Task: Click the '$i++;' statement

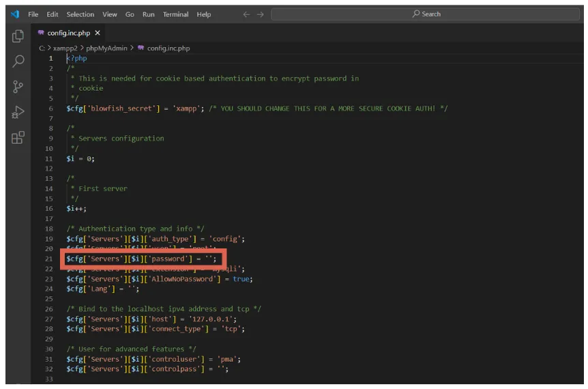Action: click(76, 209)
